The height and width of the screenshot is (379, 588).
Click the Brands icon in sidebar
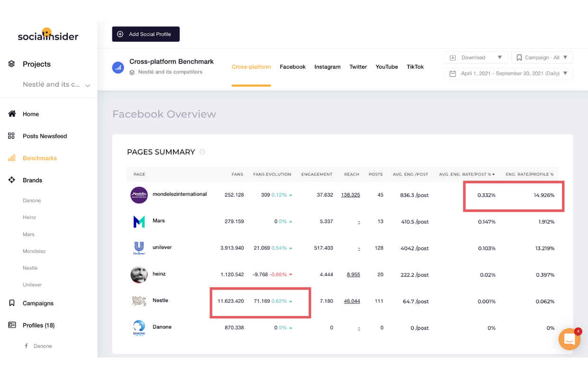click(12, 180)
